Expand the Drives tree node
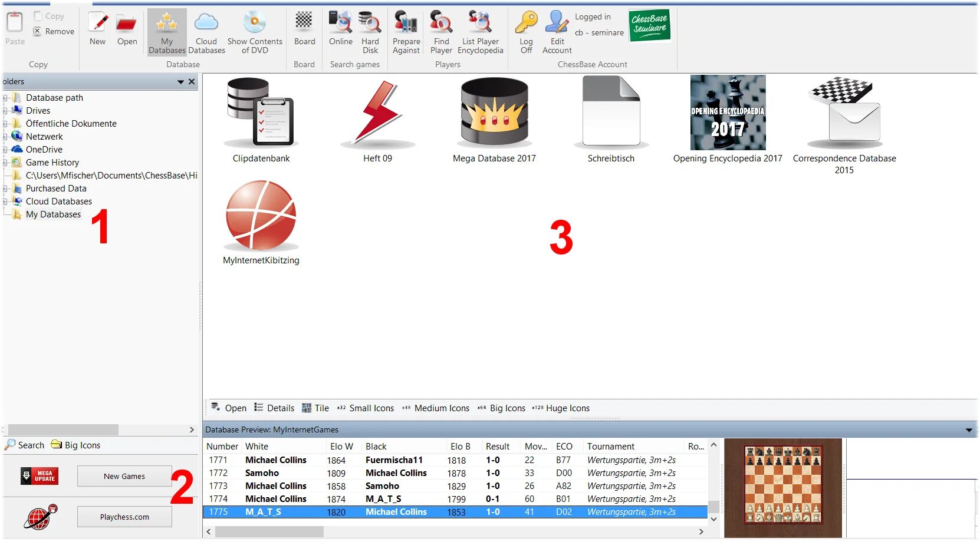 click(x=5, y=111)
